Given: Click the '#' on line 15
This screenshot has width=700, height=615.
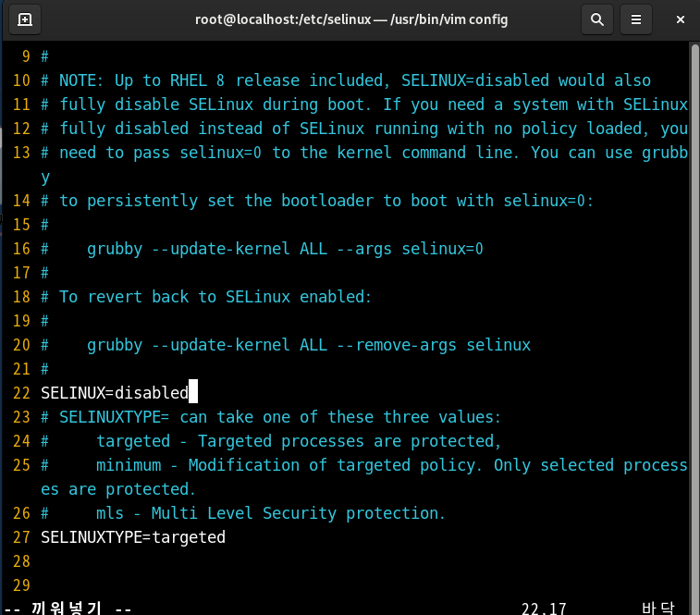Looking at the screenshot, I should click(x=44, y=225).
